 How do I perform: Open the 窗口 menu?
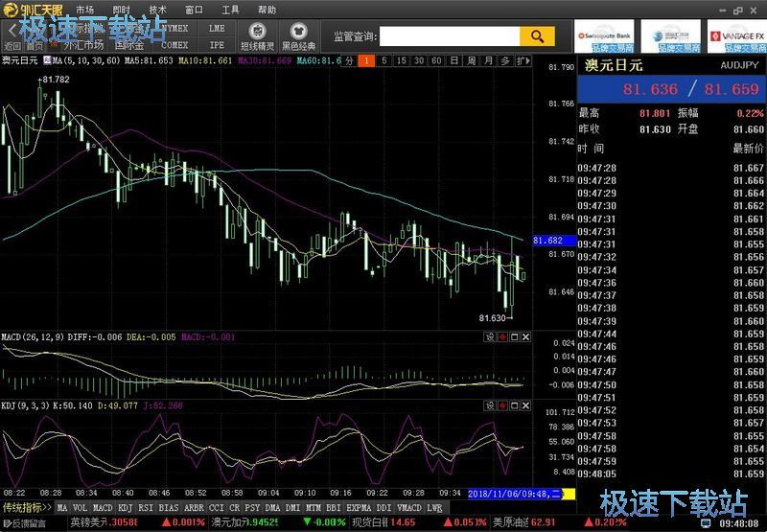pos(194,10)
